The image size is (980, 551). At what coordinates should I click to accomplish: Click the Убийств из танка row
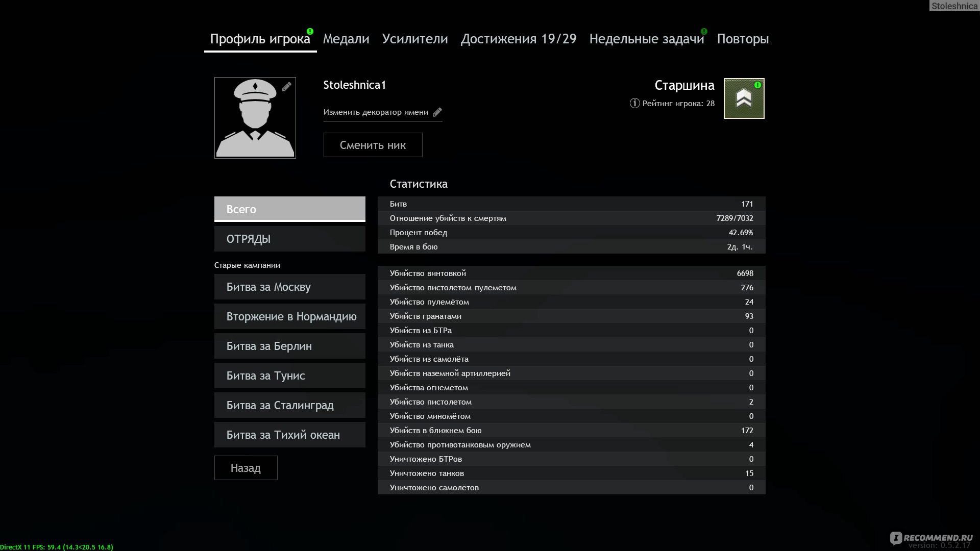(x=572, y=344)
